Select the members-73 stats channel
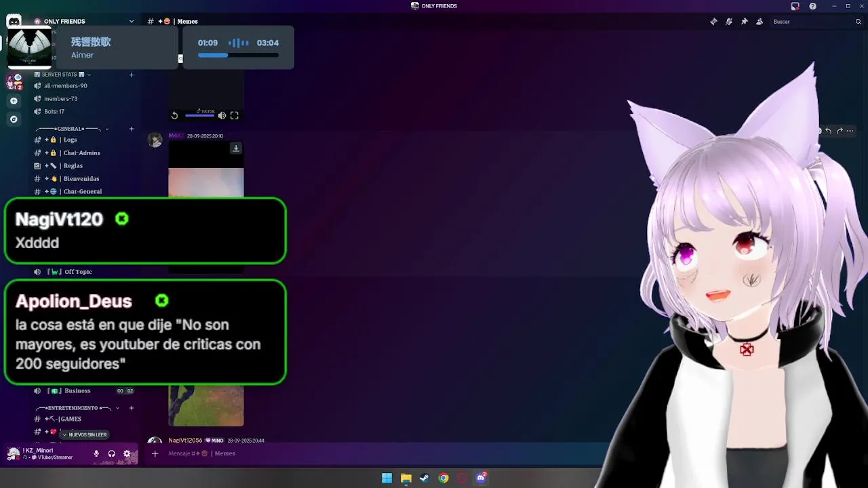This screenshot has height=488, width=868. coord(85,99)
